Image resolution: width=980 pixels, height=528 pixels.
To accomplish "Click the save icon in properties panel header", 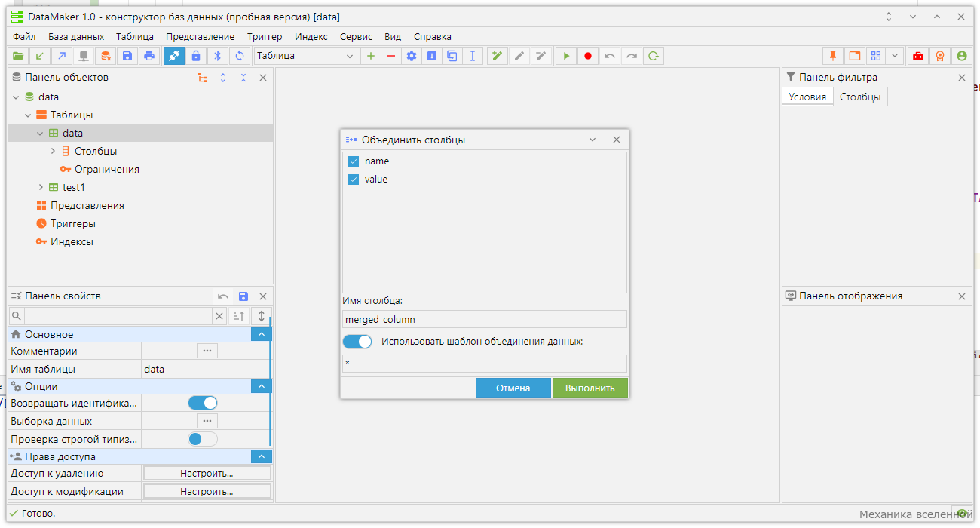I will 243,296.
